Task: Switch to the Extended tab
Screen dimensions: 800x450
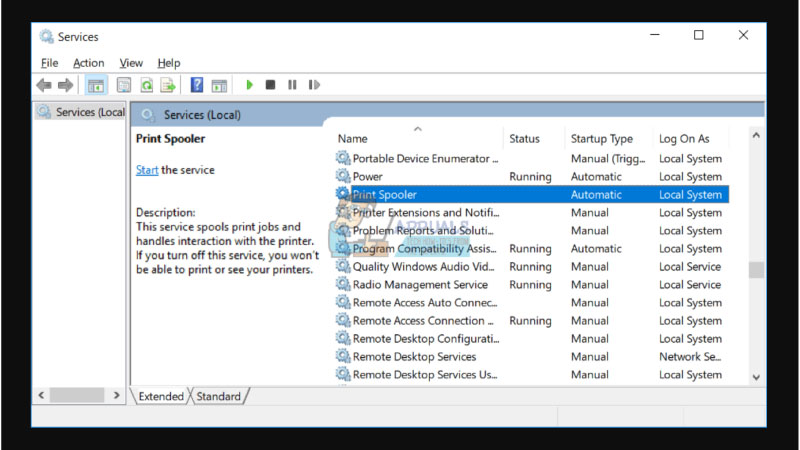Action: tap(161, 397)
